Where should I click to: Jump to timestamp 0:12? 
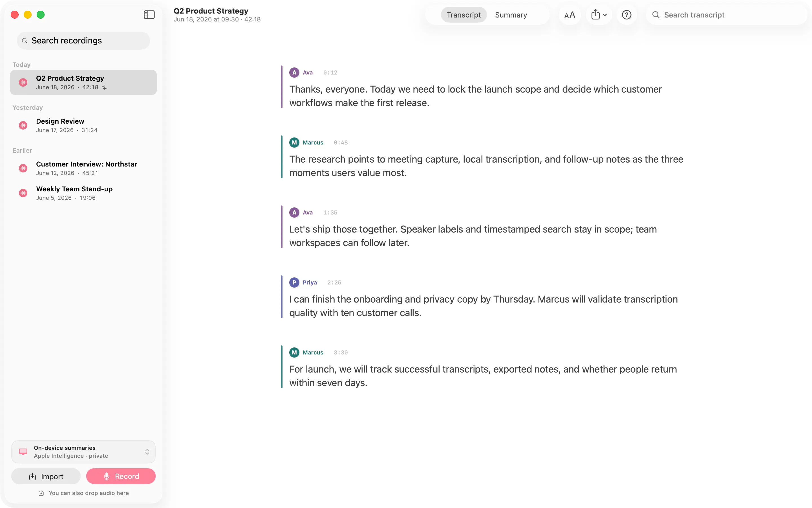pos(330,73)
